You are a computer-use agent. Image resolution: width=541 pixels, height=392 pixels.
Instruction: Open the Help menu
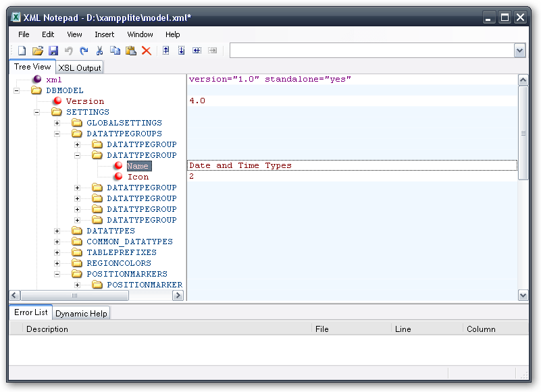(x=172, y=34)
